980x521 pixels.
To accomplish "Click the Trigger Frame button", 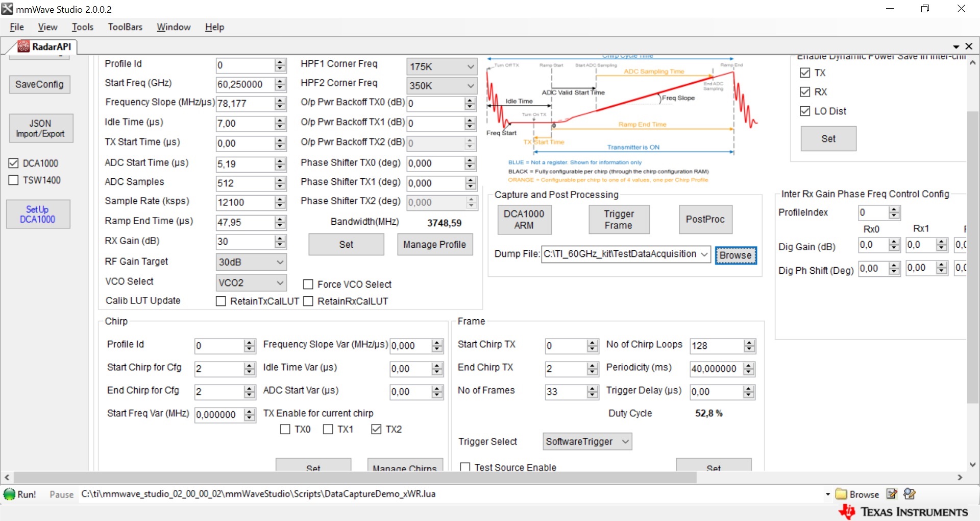I will [619, 220].
